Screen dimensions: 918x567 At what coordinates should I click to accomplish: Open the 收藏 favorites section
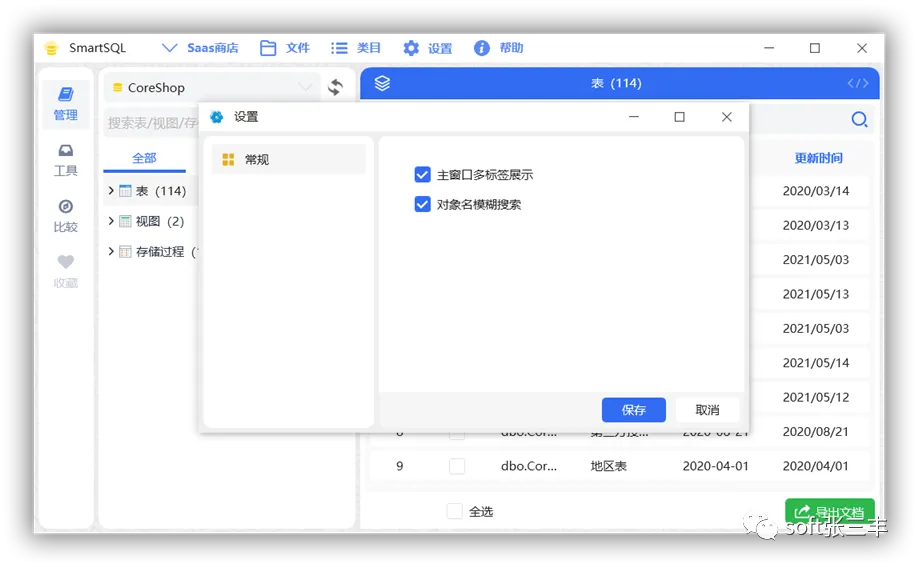tap(66, 271)
